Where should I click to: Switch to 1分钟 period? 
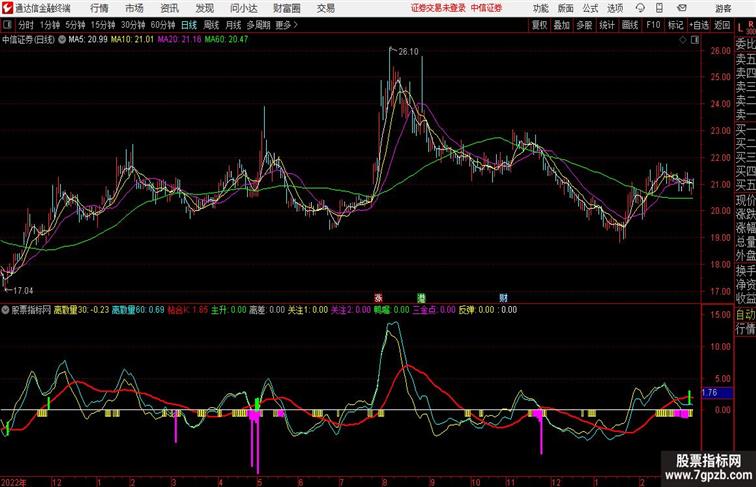(50, 25)
